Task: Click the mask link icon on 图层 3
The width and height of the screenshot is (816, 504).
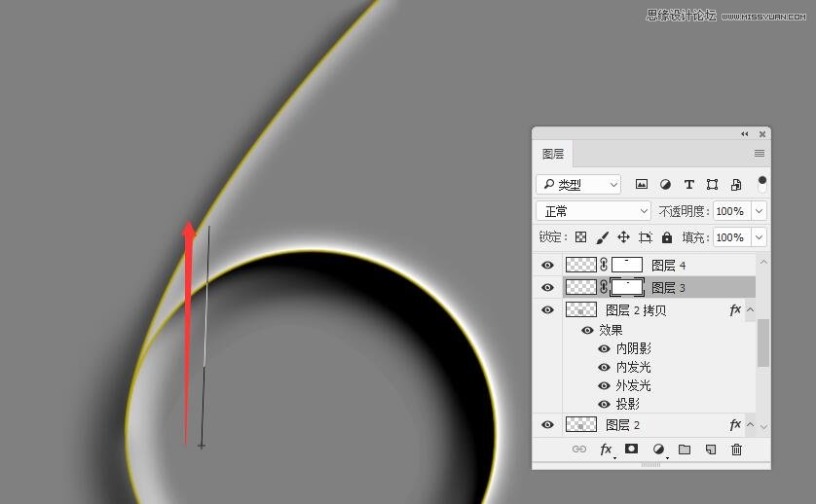Action: 604,287
